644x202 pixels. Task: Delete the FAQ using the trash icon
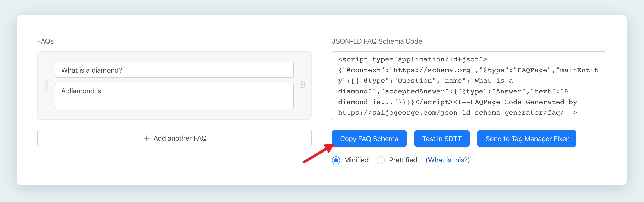pyautogui.click(x=302, y=85)
